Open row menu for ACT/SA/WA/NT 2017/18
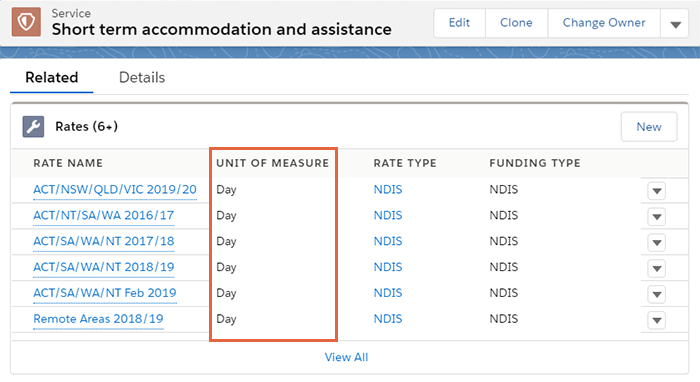The image size is (700, 382). point(656,243)
